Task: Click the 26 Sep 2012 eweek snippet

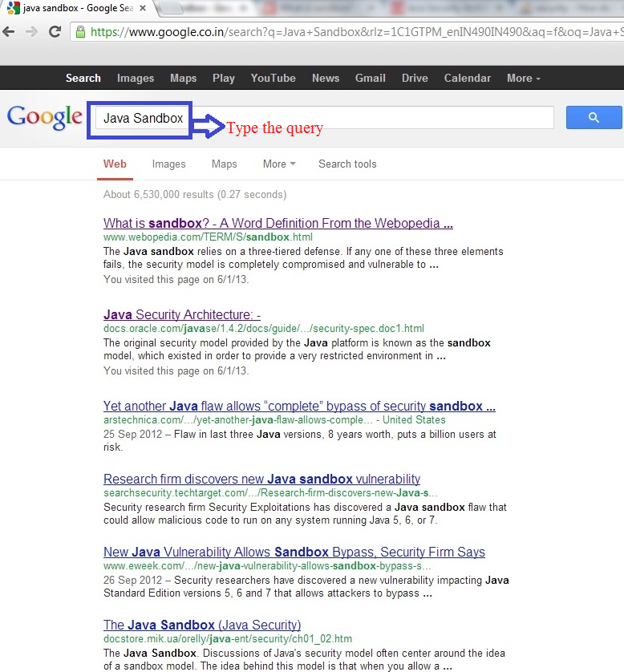Action: coord(306,587)
